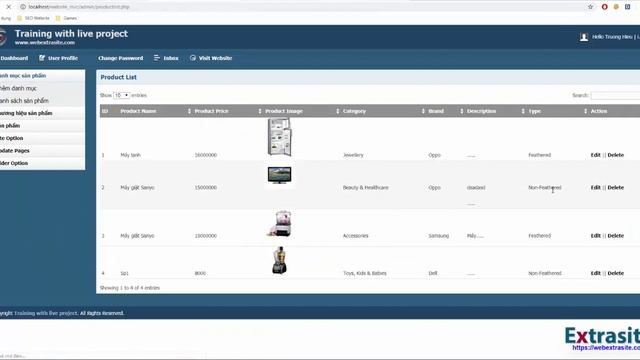Click the Jewellery category cell
640x360 pixels.
tap(353, 155)
